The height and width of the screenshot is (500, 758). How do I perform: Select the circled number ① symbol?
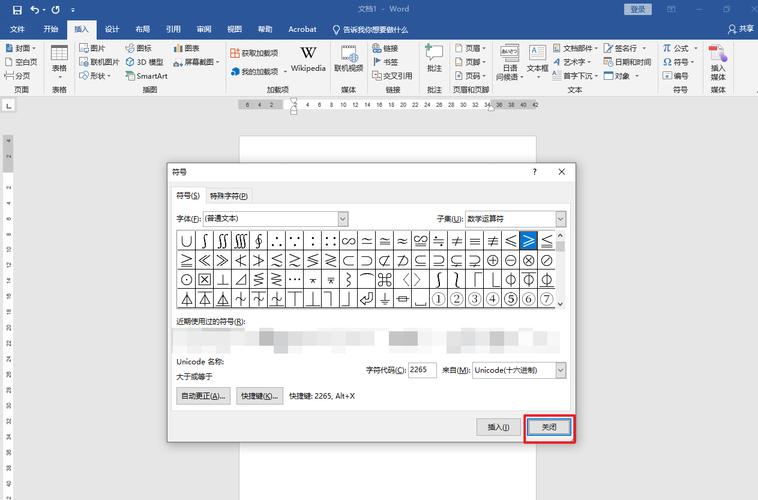438,299
